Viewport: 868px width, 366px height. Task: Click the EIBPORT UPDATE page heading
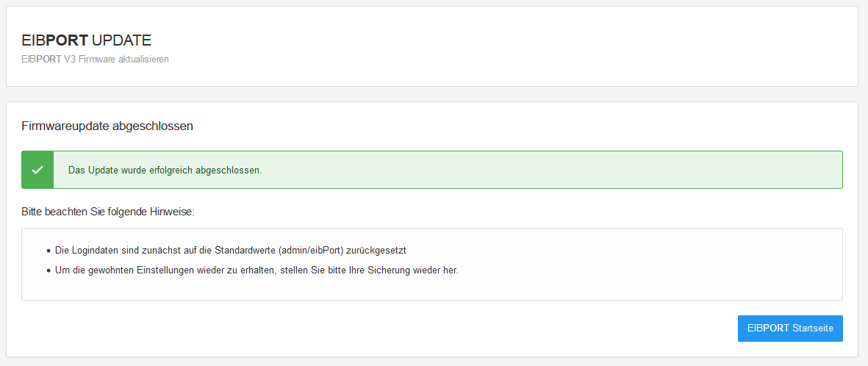pyautogui.click(x=87, y=40)
